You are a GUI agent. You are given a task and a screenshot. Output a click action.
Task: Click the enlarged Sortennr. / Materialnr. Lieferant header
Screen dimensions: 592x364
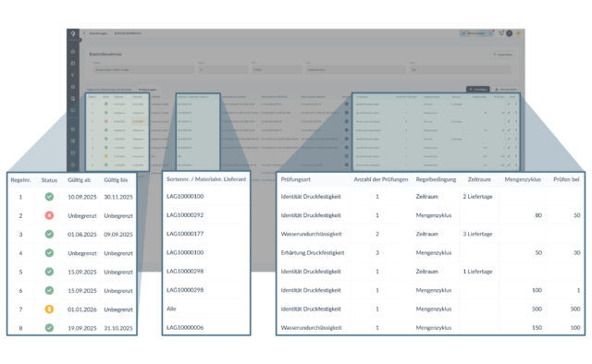click(206, 179)
